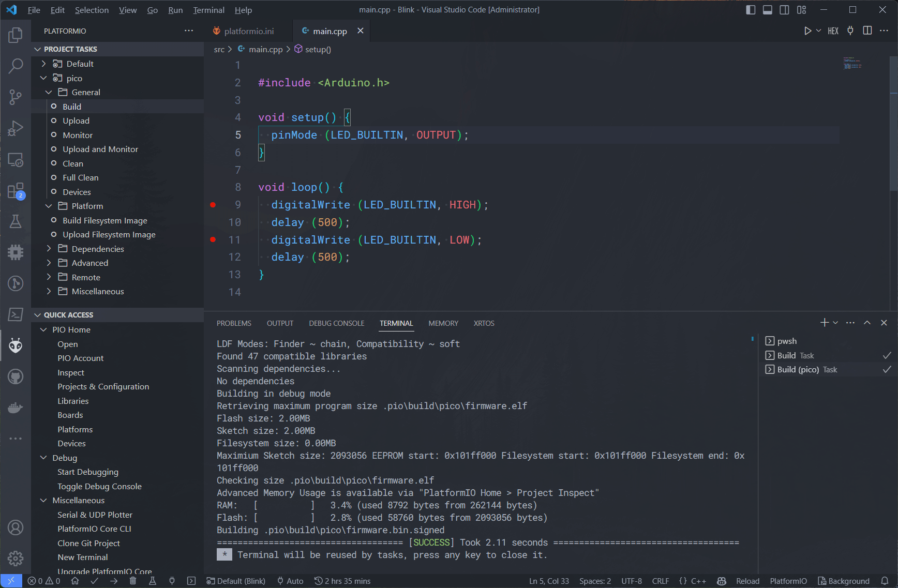Viewport: 898px width, 588px height.
Task: Collapse PROJECT TASKS section
Action: tap(117, 49)
